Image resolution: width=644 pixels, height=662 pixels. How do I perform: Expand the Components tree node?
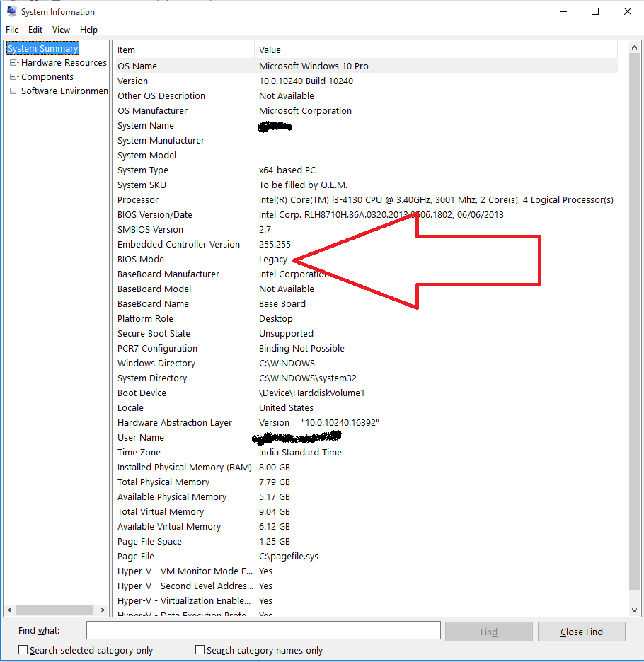click(13, 77)
